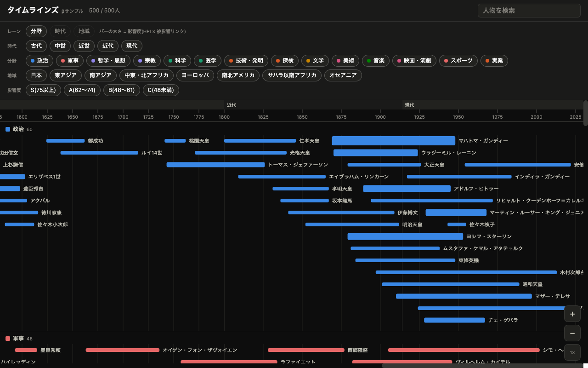Viewport: 588px width, 368px height.
Task: Click the horizontal scrollbar at bottom
Action: (x=482, y=366)
